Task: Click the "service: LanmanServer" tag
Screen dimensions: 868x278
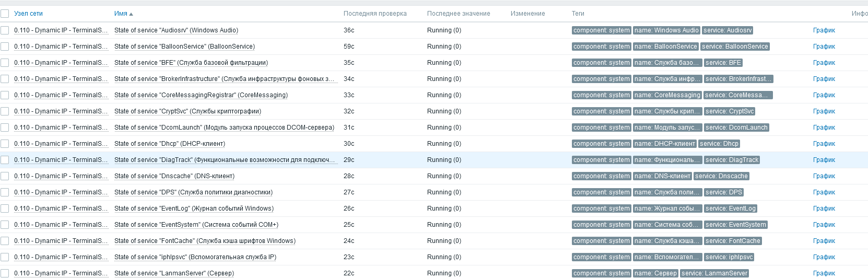Action: [714, 273]
